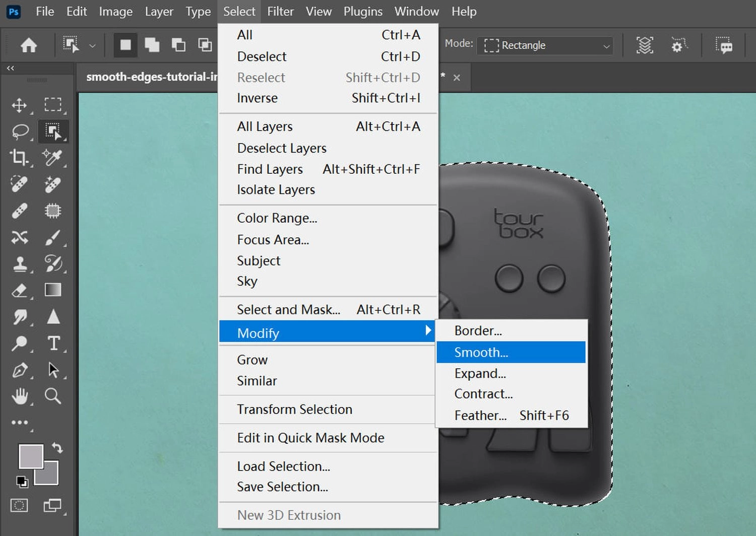Choose Deselect from Select menu
The image size is (756, 536).
[x=328, y=56]
